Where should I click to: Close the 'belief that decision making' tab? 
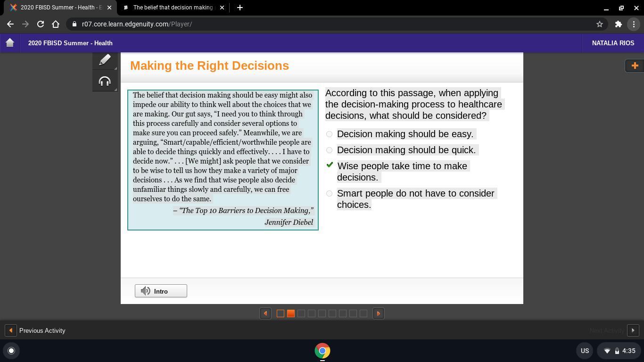click(223, 8)
